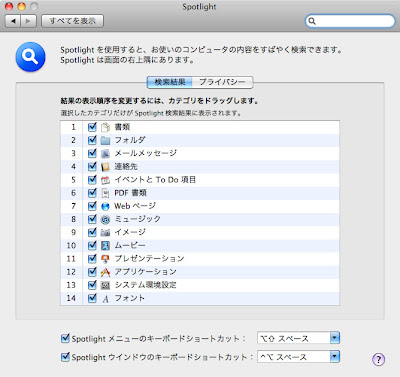Screen dimensions: 400x377
Task: Click the イベントと To Do calendar icon
Action: [x=105, y=180]
